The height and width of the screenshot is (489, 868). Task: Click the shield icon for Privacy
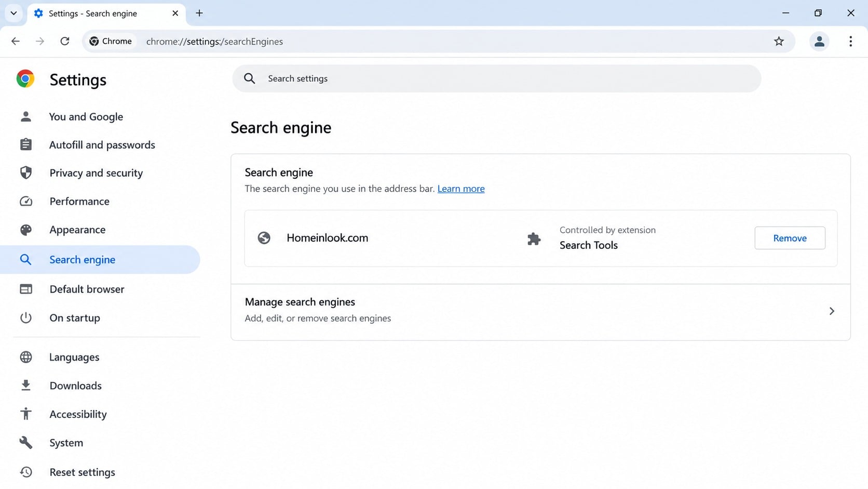click(x=26, y=173)
